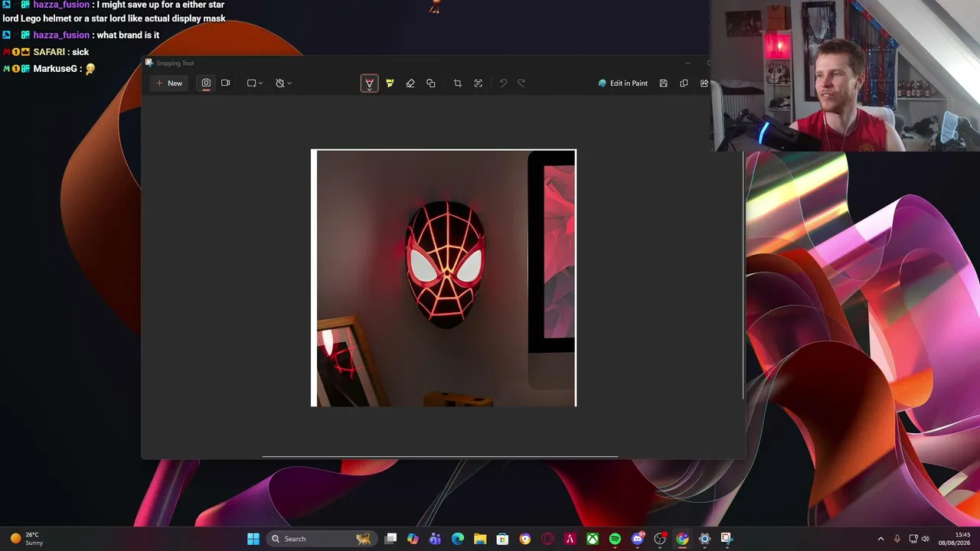Redo the edit in Snipping Tool
Viewport: 980px width, 551px height.
pos(521,83)
